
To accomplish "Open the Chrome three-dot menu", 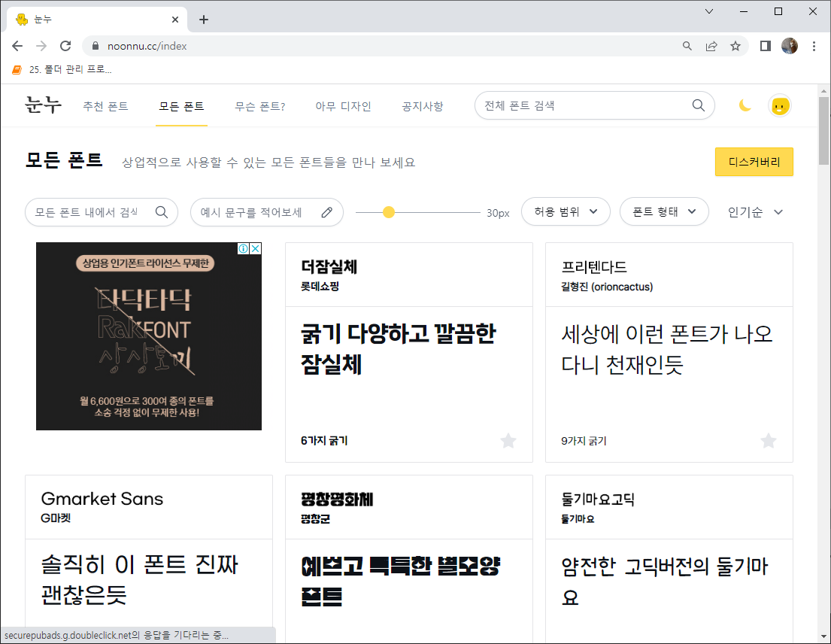I will (814, 46).
